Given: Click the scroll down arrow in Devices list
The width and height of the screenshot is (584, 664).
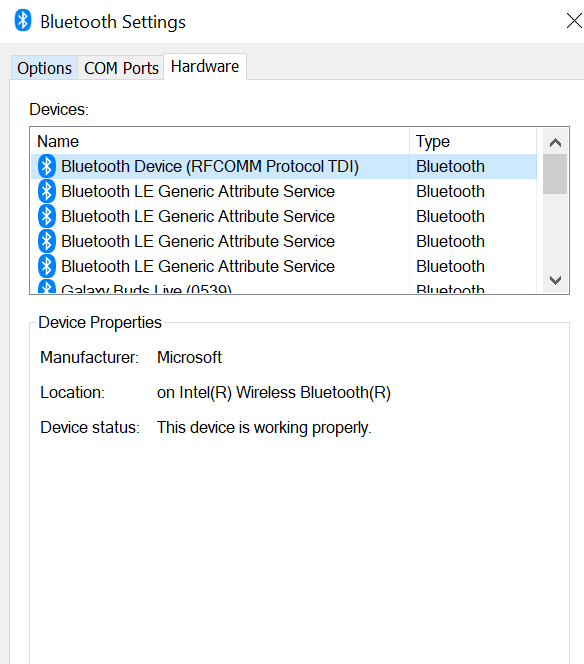Looking at the screenshot, I should pyautogui.click(x=555, y=279).
